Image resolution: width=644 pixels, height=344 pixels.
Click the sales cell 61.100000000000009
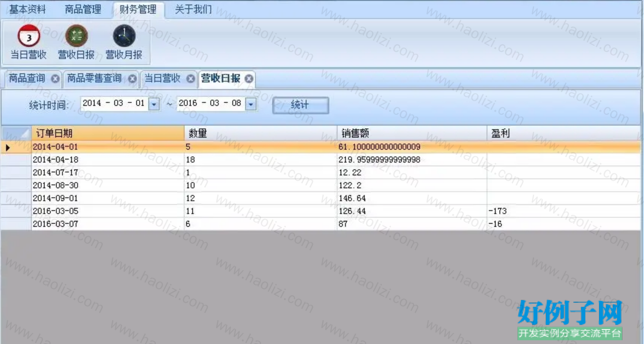point(412,147)
